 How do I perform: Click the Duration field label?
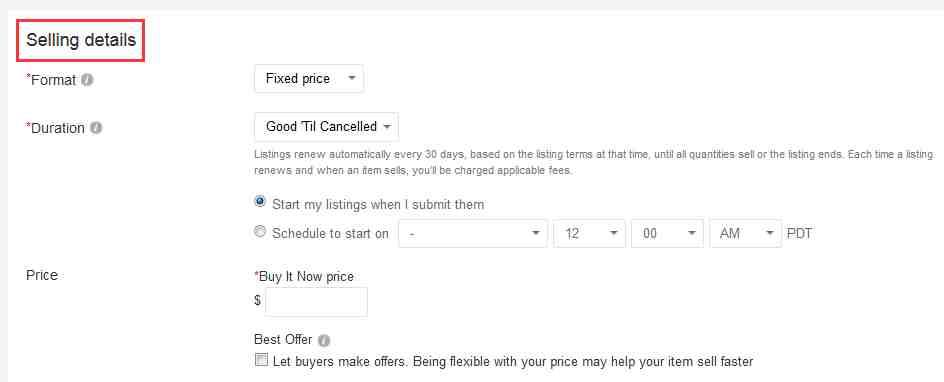[55, 128]
